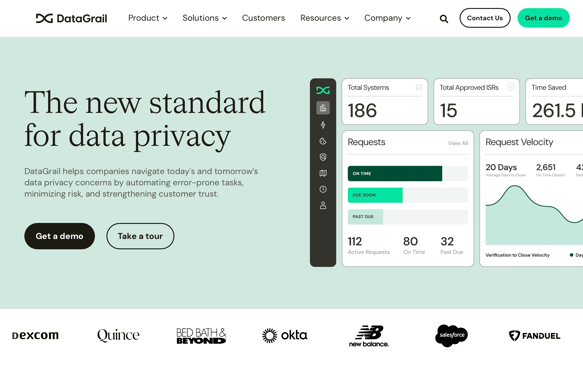Select the lightning bolt icon in sidebar

(x=323, y=125)
